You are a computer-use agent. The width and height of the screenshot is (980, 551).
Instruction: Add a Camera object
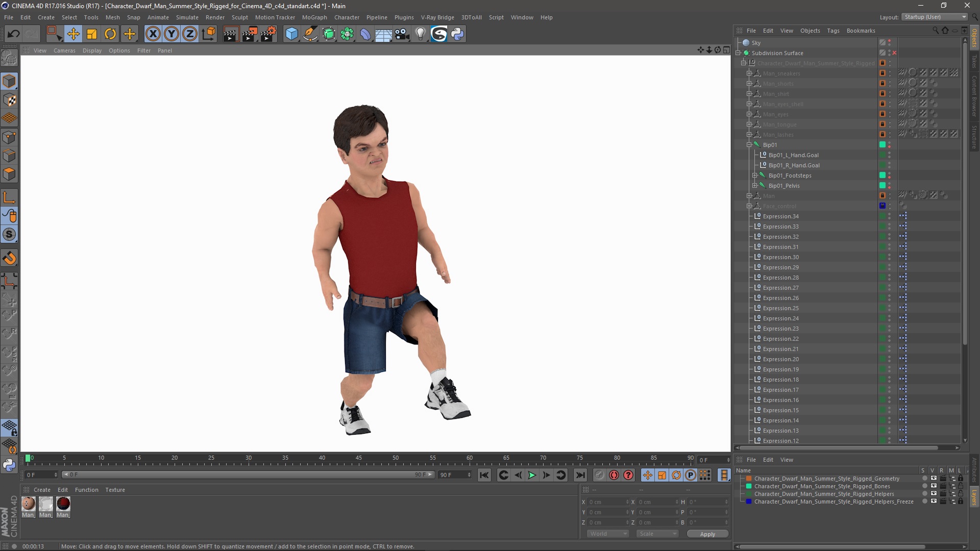[x=402, y=34]
